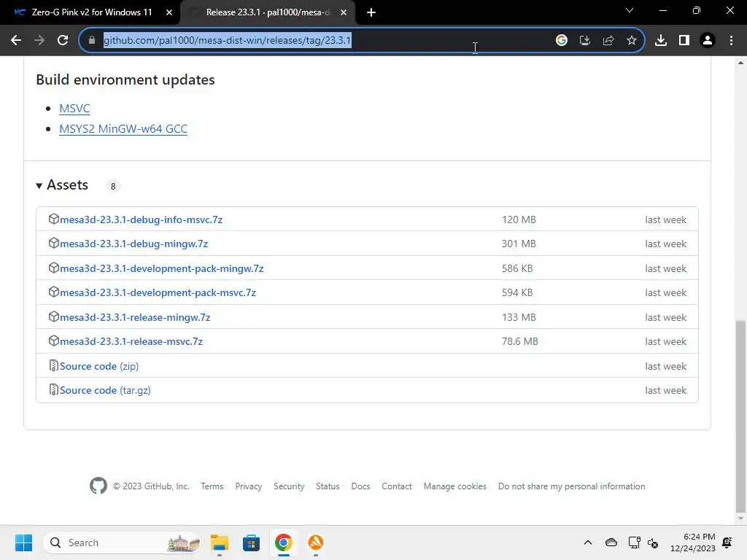
Task: Open the Contact footer link
Action: click(397, 486)
